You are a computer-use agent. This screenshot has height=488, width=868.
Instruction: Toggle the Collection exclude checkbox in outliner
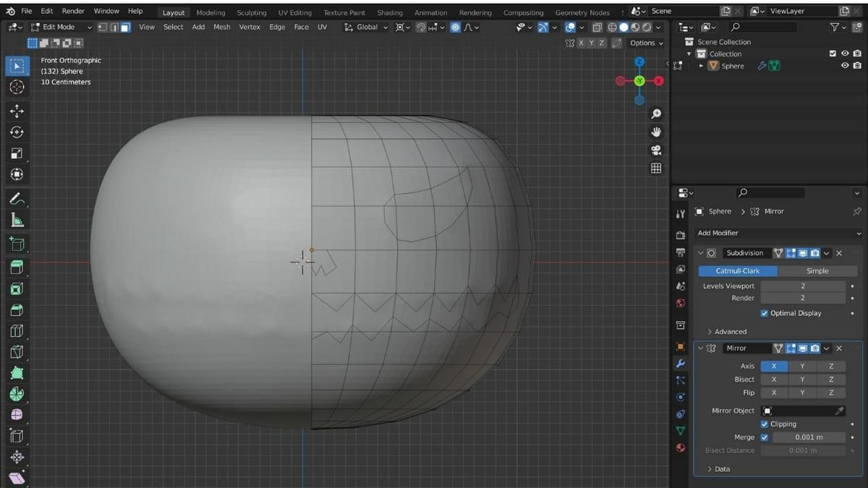click(x=833, y=53)
